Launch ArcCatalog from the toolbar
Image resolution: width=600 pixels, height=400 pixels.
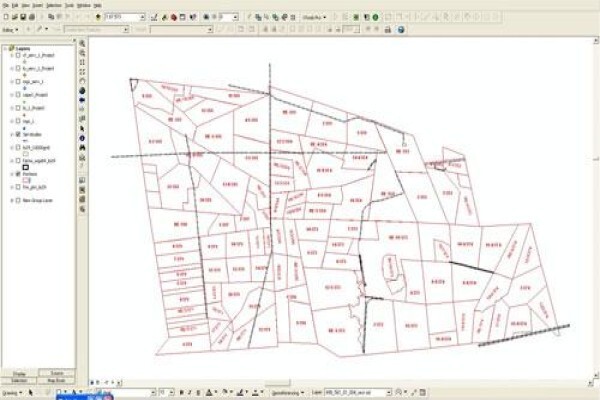(165, 17)
